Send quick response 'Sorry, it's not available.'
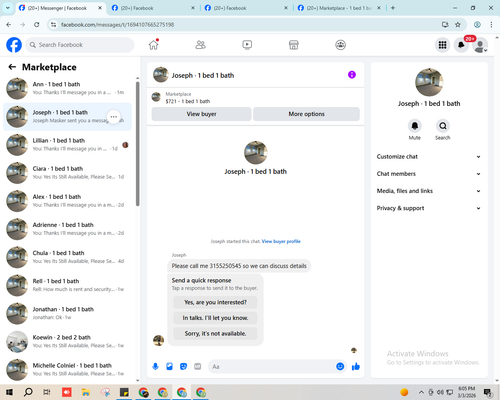Image resolution: width=500 pixels, height=400 pixels. [215, 333]
